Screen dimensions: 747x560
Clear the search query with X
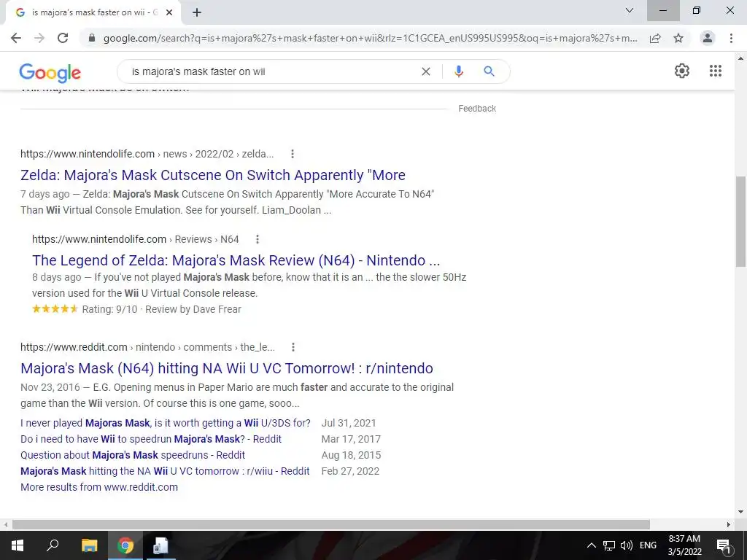click(x=426, y=71)
